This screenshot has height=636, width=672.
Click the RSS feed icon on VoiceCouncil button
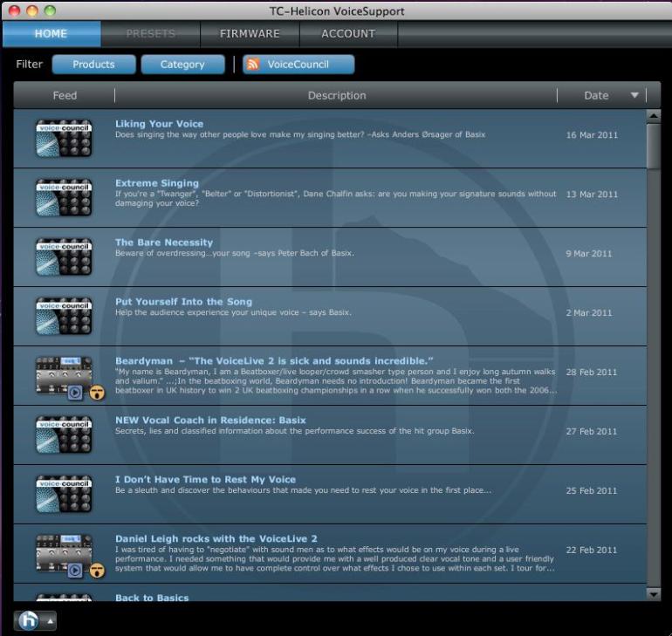pos(253,65)
